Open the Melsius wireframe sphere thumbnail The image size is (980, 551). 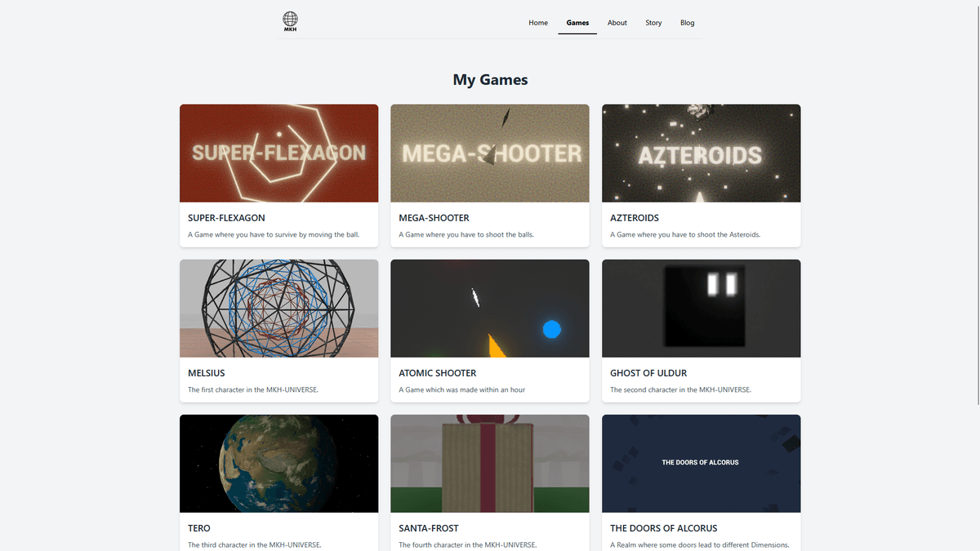coord(278,309)
